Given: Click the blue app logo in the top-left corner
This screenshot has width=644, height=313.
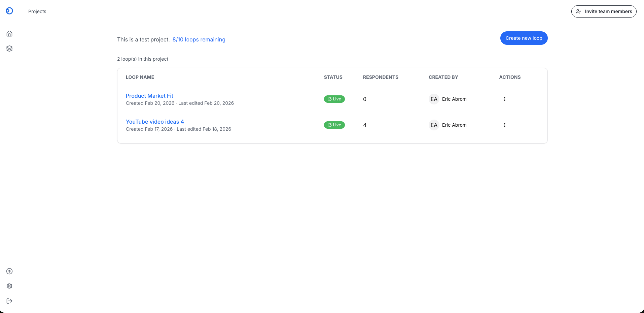Looking at the screenshot, I should pyautogui.click(x=9, y=10).
